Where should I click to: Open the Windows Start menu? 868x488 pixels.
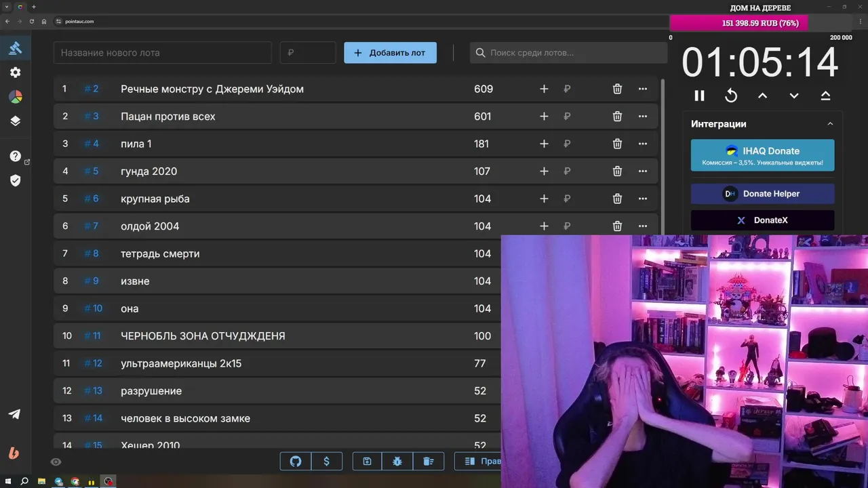coord(8,481)
